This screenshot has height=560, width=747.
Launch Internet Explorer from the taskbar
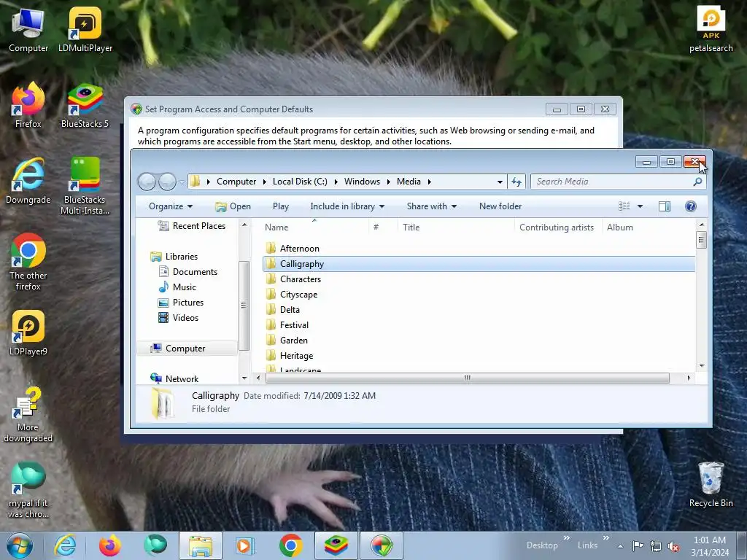tap(65, 545)
